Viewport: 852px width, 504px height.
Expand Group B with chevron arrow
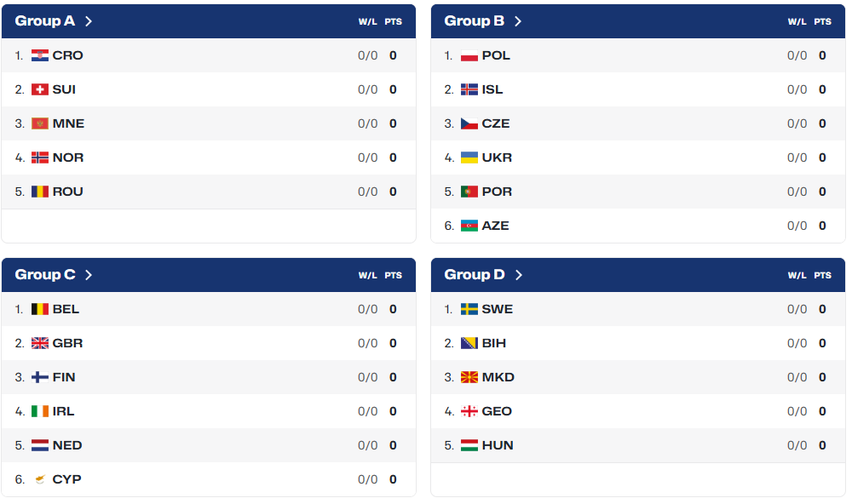point(518,21)
